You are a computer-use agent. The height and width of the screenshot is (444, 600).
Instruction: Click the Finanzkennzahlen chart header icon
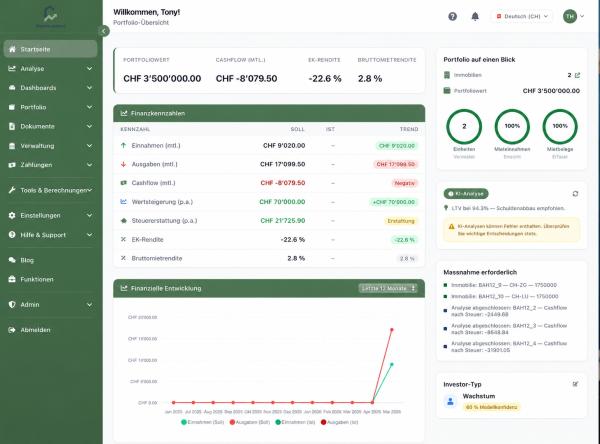[x=124, y=113]
